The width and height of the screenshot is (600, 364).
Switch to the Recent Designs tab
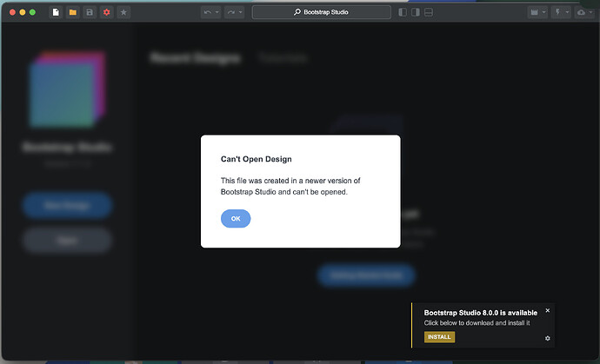click(194, 58)
